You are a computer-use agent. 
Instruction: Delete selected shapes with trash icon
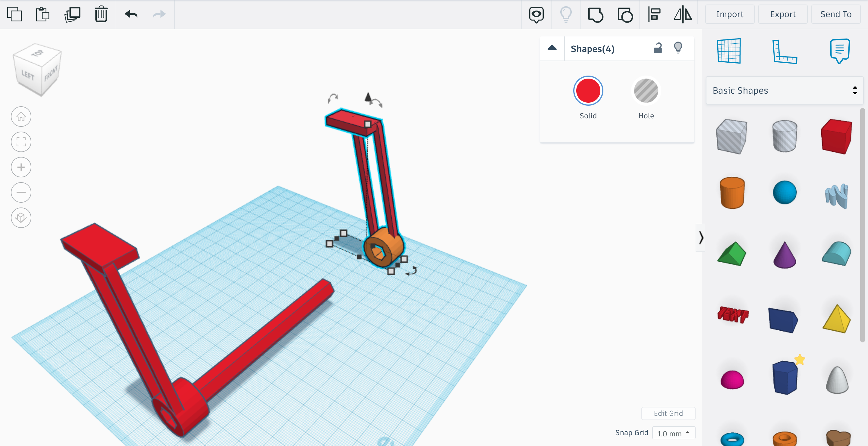pos(101,14)
